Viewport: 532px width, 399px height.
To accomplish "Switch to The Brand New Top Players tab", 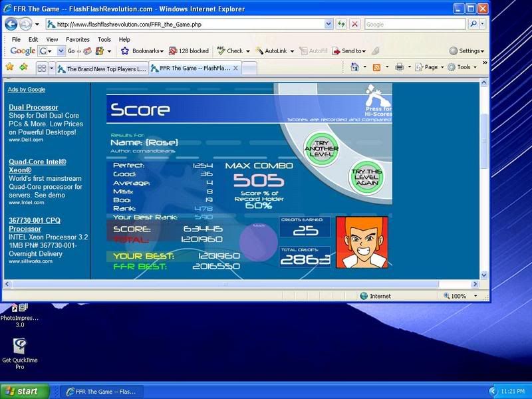I will [x=102, y=69].
